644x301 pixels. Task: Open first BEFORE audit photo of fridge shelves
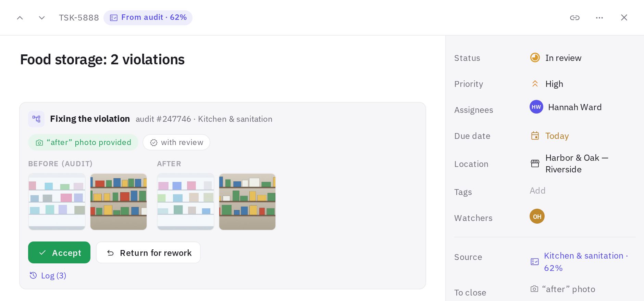(x=57, y=202)
